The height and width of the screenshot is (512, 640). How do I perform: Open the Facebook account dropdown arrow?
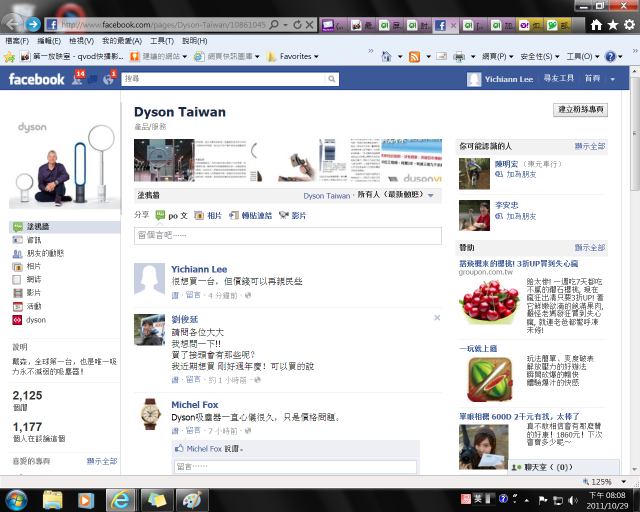612,79
